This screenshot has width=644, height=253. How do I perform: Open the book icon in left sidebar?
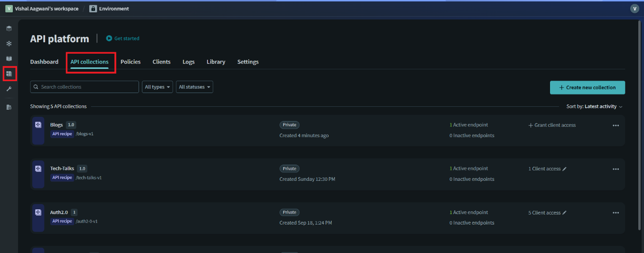pos(9,59)
